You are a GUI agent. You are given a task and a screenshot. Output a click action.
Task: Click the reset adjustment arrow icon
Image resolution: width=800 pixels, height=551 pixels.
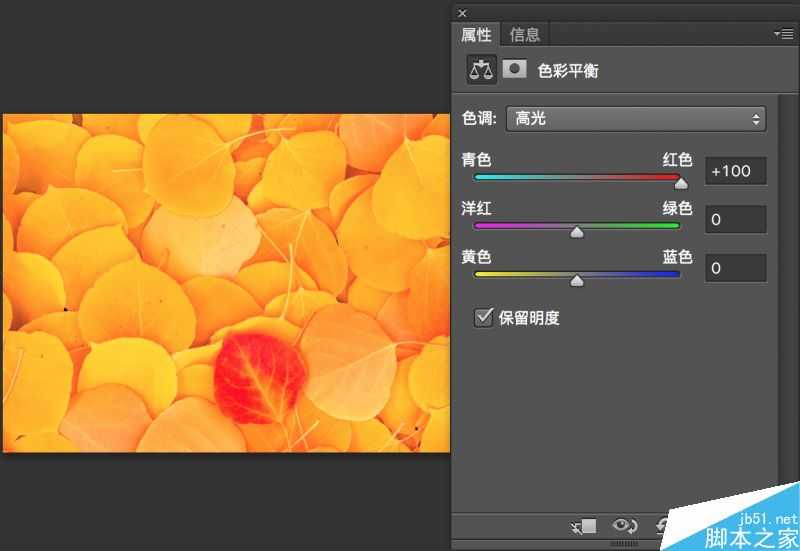tap(662, 525)
